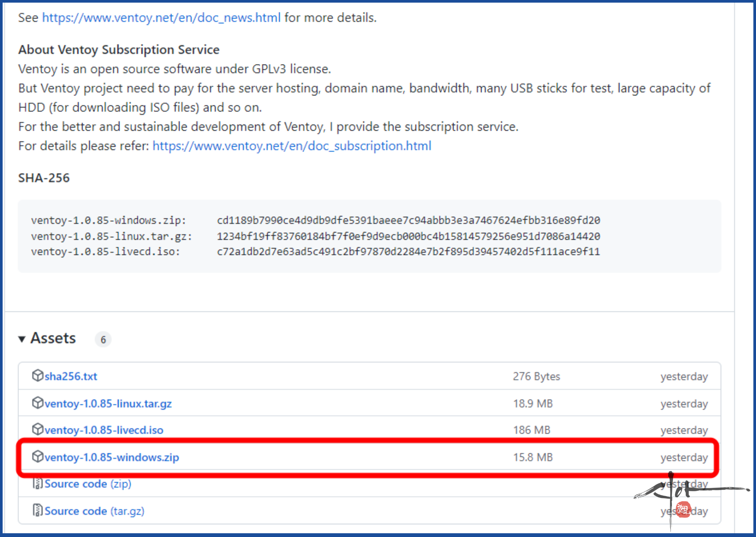
Task: Click the livecd.iso SHA-256 hash line
Action: click(408, 252)
